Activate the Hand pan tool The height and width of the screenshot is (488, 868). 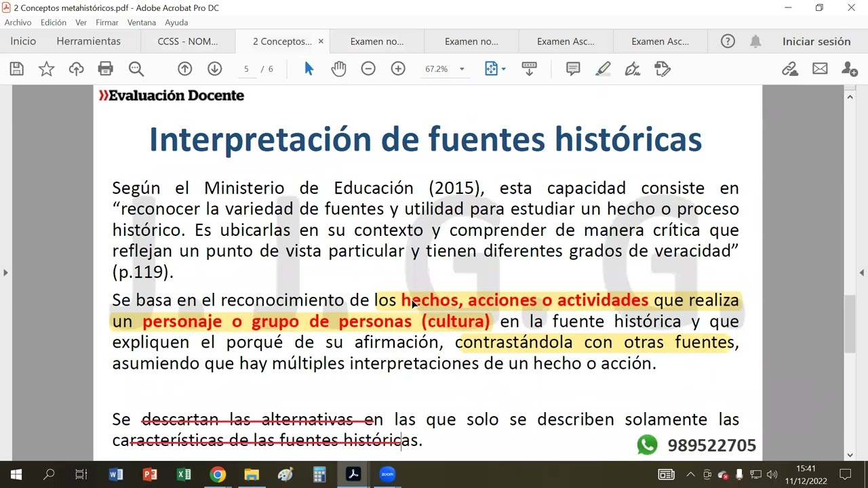(x=338, y=68)
